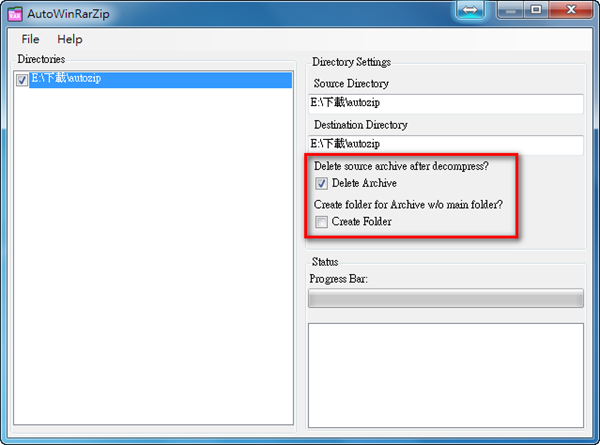Image resolution: width=600 pixels, height=445 pixels.
Task: Maximize the AutoWinRarZip window
Action: click(x=536, y=10)
